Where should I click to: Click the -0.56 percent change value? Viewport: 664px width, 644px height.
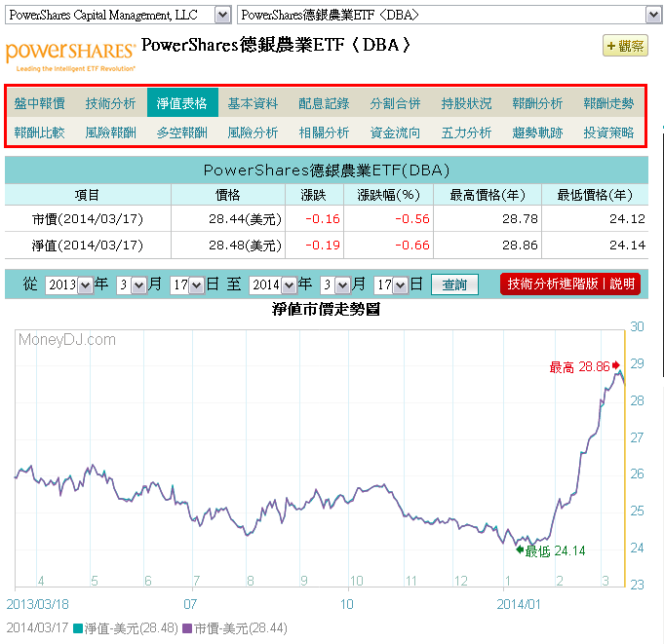tap(412, 219)
